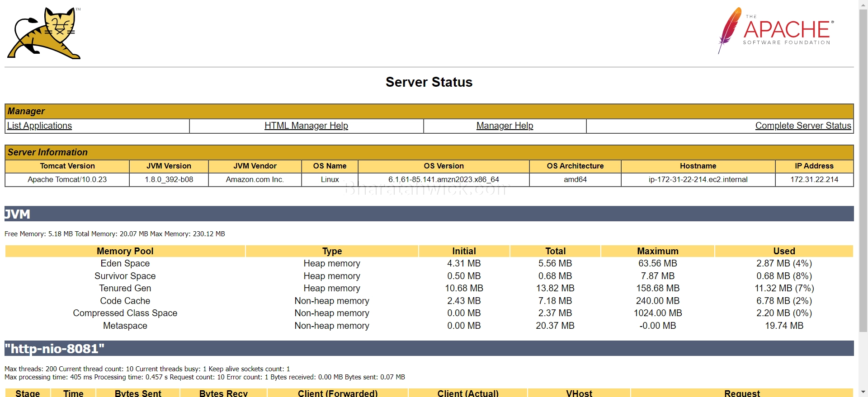Click the Metaspace row name

coord(125,326)
